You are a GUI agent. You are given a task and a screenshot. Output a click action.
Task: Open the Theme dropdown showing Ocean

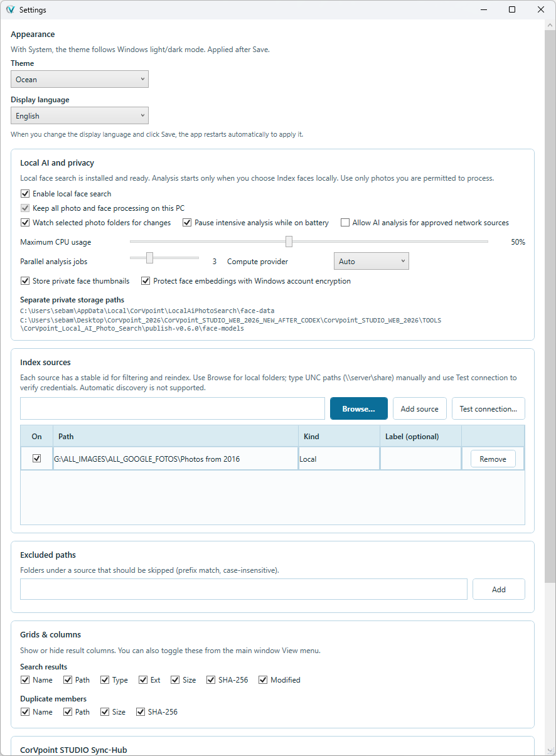(80, 80)
